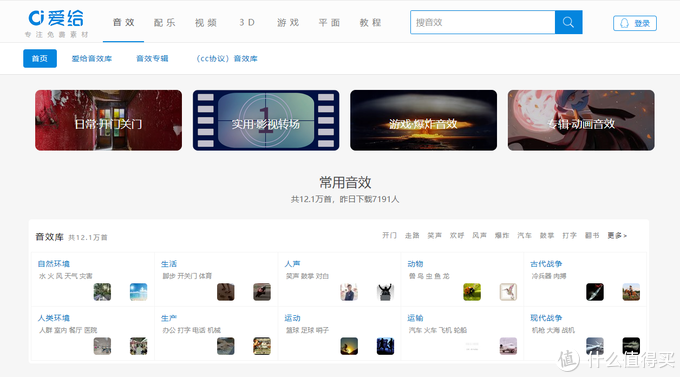
Task: Click the man portrait icon under 人声
Action: 349,292
